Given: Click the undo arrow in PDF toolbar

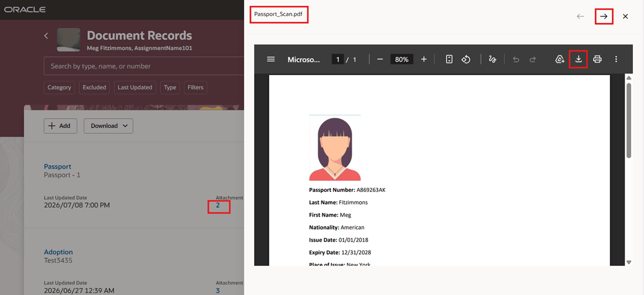Looking at the screenshot, I should click(516, 60).
